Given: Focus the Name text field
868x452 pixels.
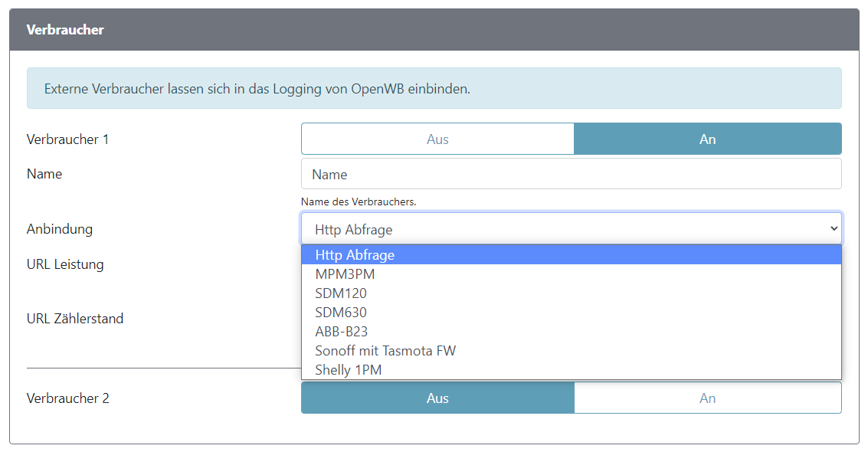Looking at the screenshot, I should [571, 175].
